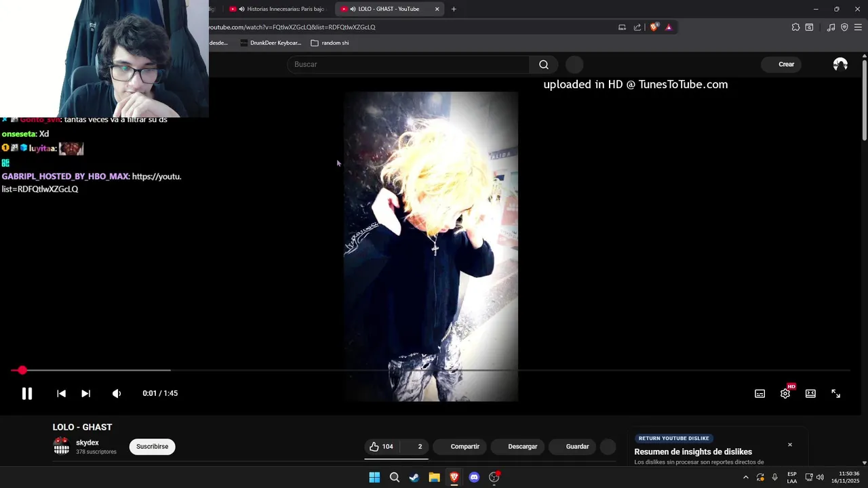
Task: Open the browser hamburger menu
Action: pyautogui.click(x=858, y=27)
